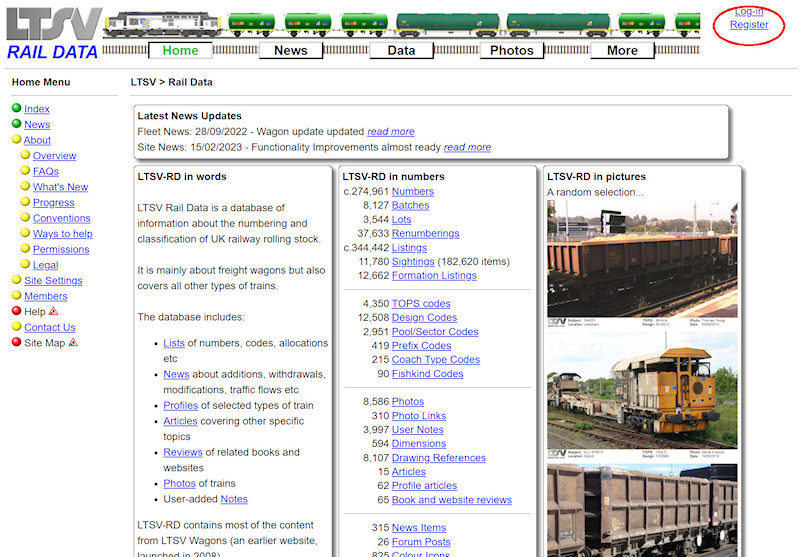Open the Home navigation tab
Viewport: 800px width, 557px height.
(180, 50)
